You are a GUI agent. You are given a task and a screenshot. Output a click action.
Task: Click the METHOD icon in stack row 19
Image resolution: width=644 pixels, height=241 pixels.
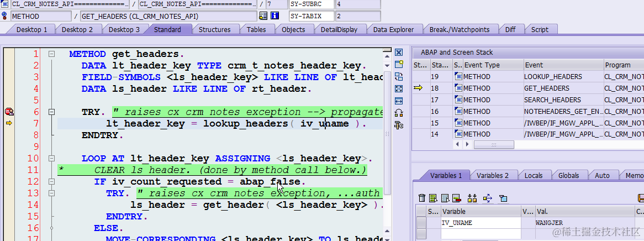tap(458, 76)
